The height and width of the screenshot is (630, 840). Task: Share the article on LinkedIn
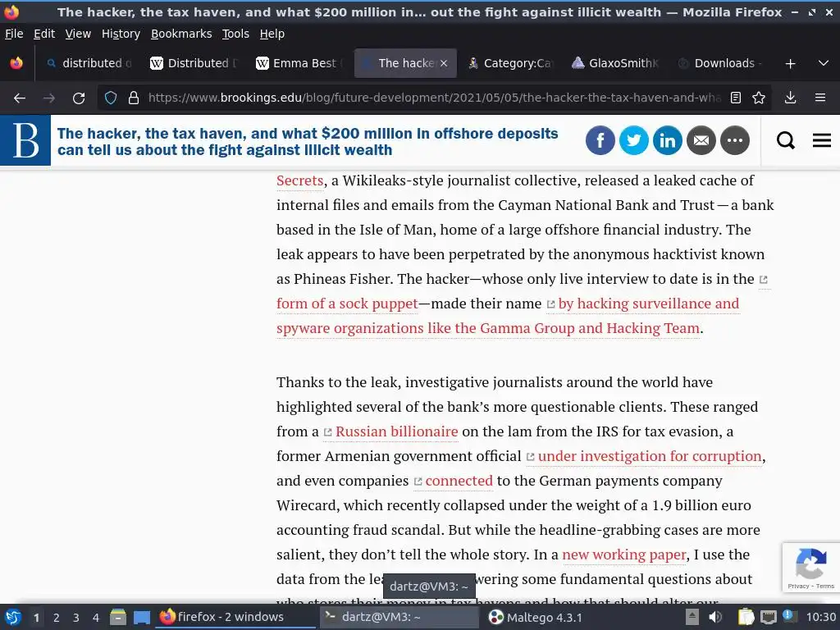click(668, 140)
